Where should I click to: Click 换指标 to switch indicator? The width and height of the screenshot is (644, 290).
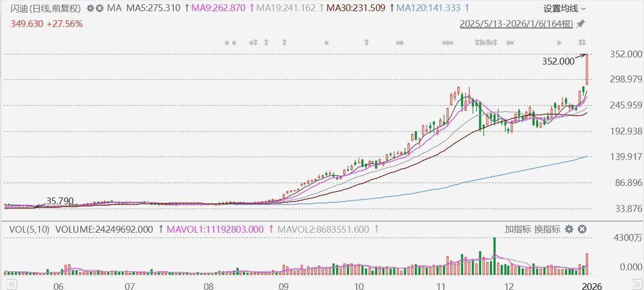[x=547, y=229]
